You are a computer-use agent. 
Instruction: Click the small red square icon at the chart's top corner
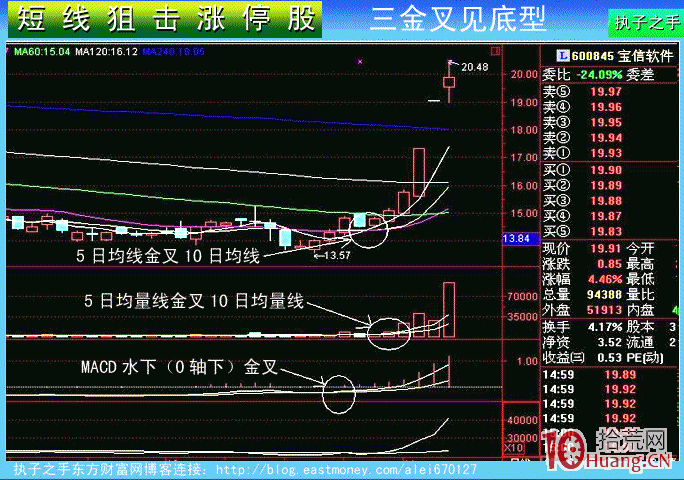495,51
